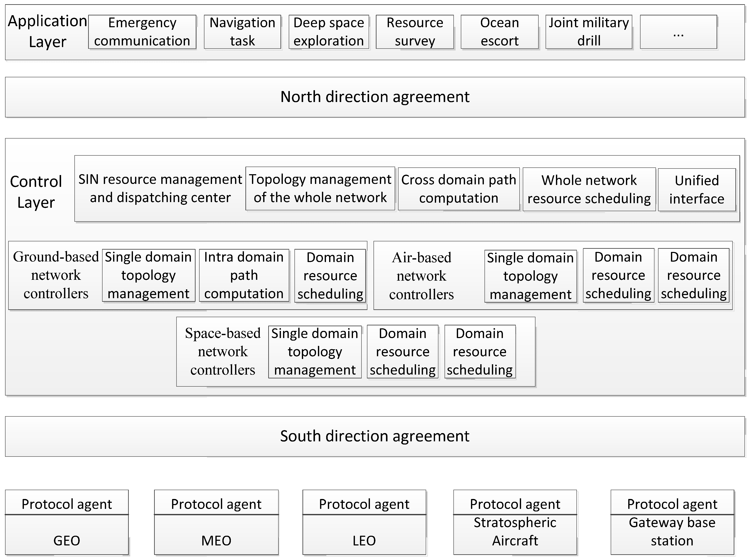The width and height of the screenshot is (750, 560).
Task: Click the Ocean escort box
Action: 500,32
